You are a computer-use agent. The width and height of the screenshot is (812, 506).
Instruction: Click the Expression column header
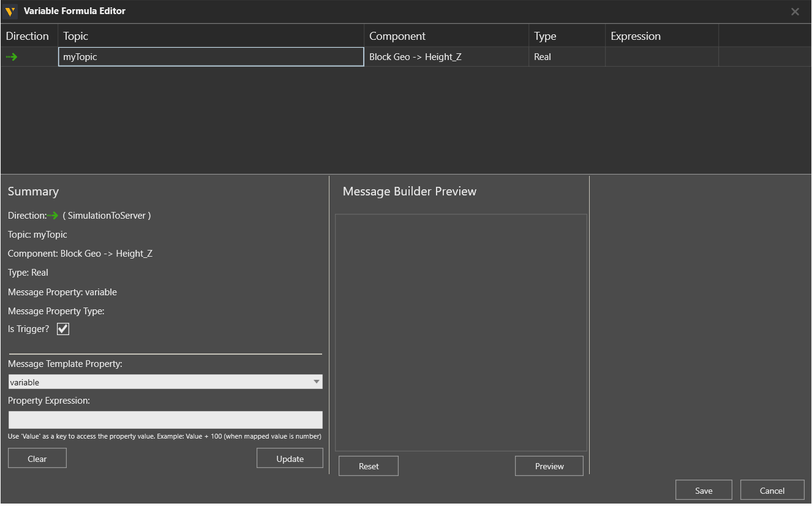point(661,36)
